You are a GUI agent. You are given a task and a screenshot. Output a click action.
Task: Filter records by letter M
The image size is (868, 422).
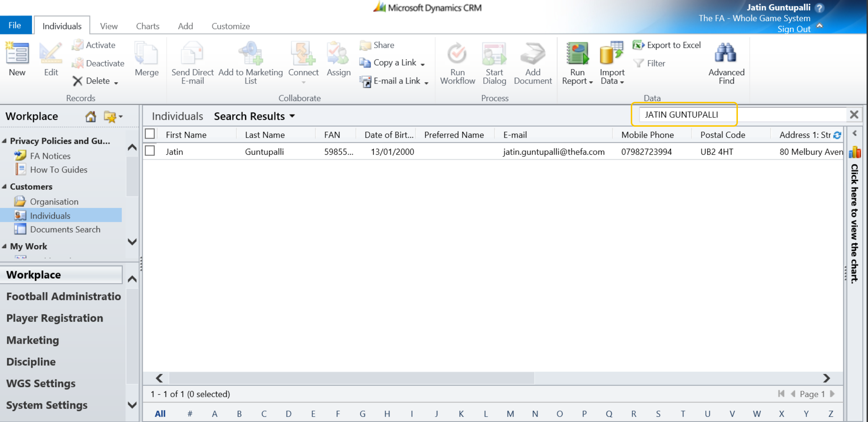point(510,413)
